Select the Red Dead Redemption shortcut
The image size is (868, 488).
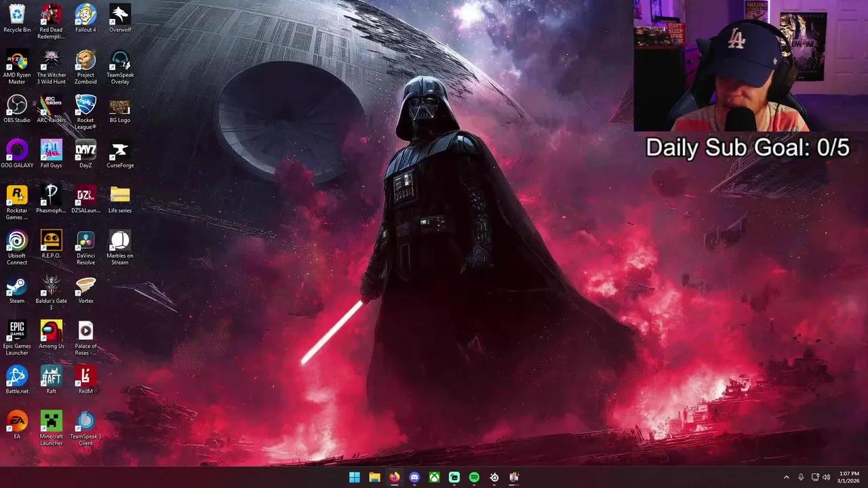tap(52, 22)
